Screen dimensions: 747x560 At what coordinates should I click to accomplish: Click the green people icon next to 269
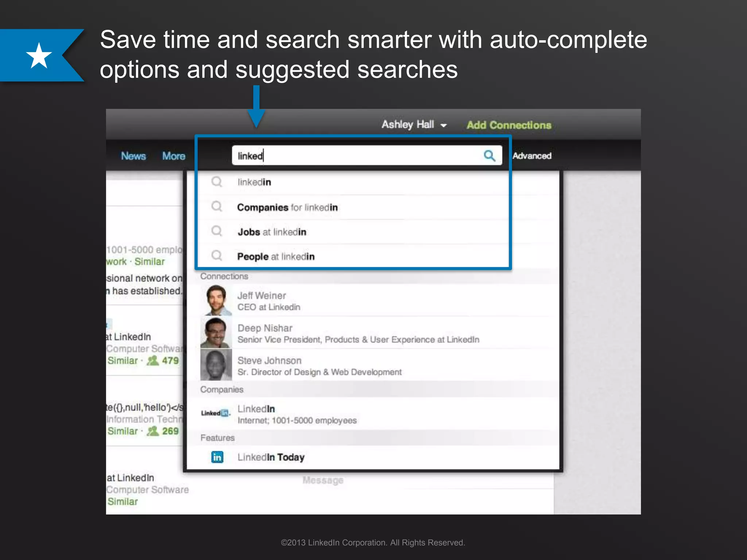tap(152, 431)
